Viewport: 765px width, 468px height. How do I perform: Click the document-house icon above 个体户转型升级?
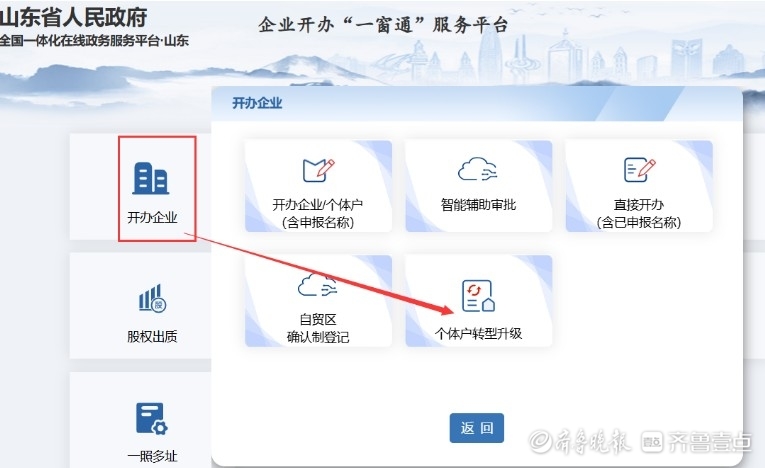click(x=478, y=295)
